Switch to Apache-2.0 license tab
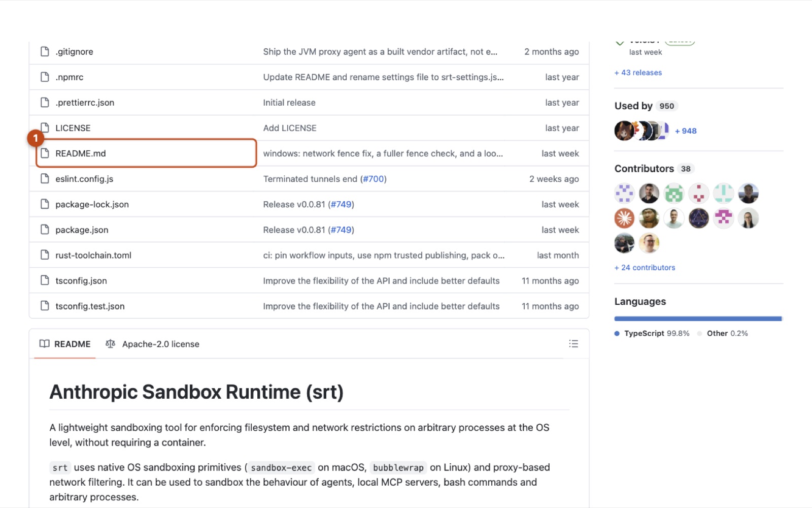812x508 pixels. click(152, 344)
